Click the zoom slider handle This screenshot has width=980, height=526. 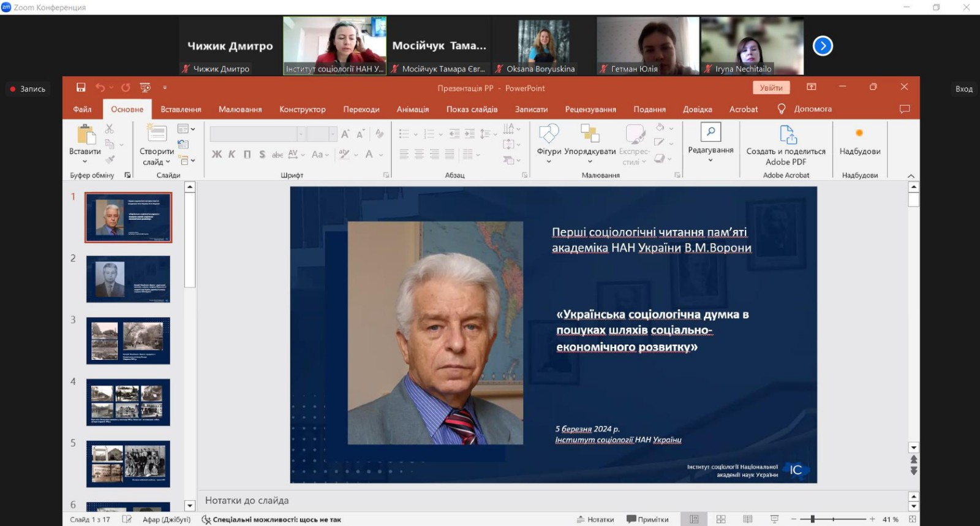click(x=813, y=519)
